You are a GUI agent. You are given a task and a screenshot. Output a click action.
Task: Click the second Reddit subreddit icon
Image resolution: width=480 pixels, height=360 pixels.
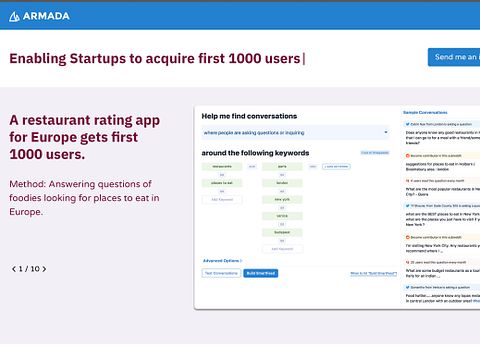tap(407, 237)
